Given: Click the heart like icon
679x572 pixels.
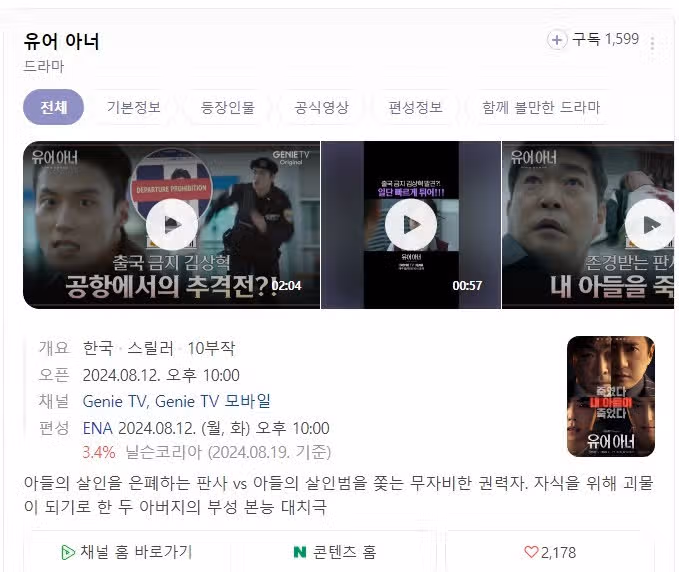Looking at the screenshot, I should (x=531, y=552).
